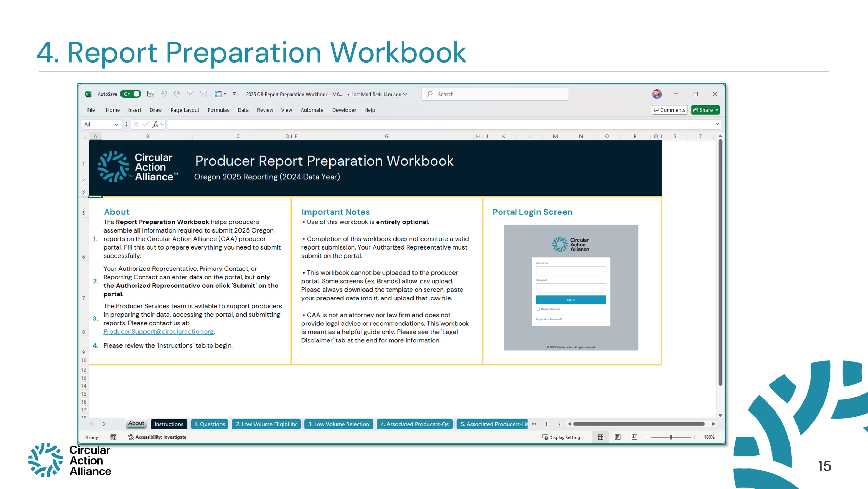Viewport: 868px width, 489px height.
Task: Click the Search box in title bar
Action: pyautogui.click(x=495, y=94)
